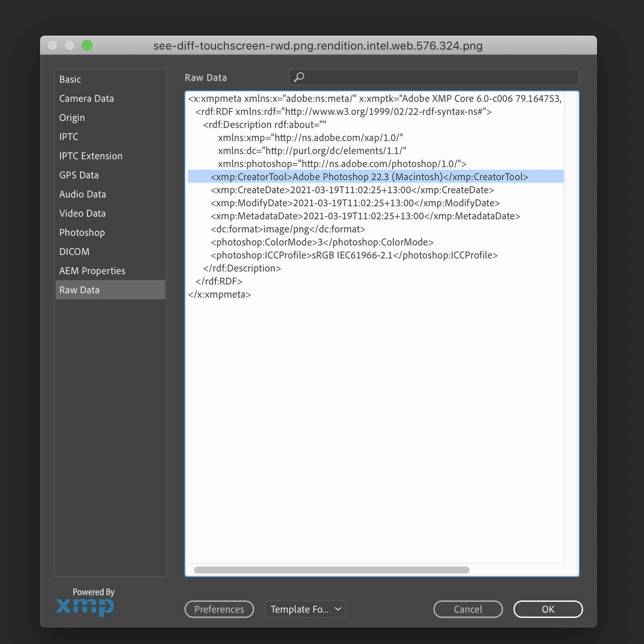This screenshot has height=644, width=644.
Task: Select the dc:format image/png line
Action: coord(288,229)
